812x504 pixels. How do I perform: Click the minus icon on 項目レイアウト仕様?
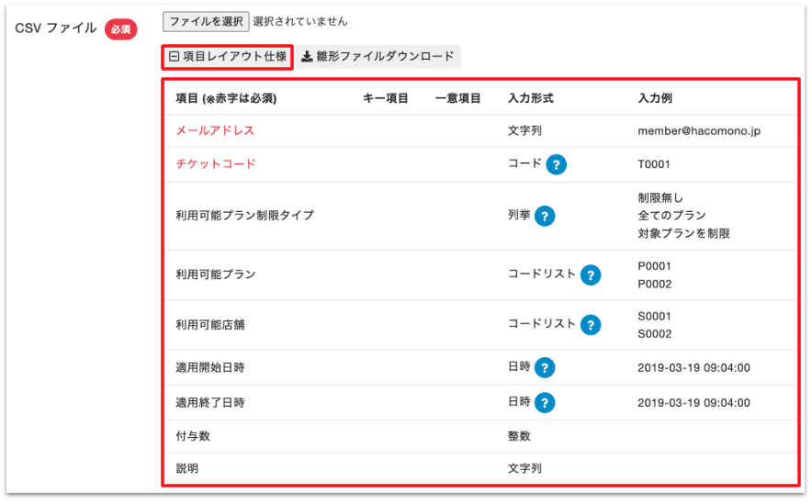[x=174, y=57]
